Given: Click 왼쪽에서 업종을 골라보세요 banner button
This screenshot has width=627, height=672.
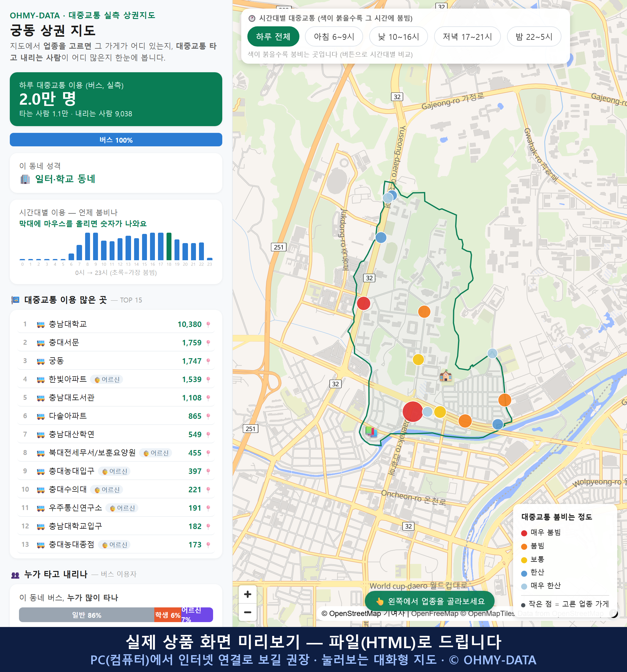Looking at the screenshot, I should [x=430, y=601].
